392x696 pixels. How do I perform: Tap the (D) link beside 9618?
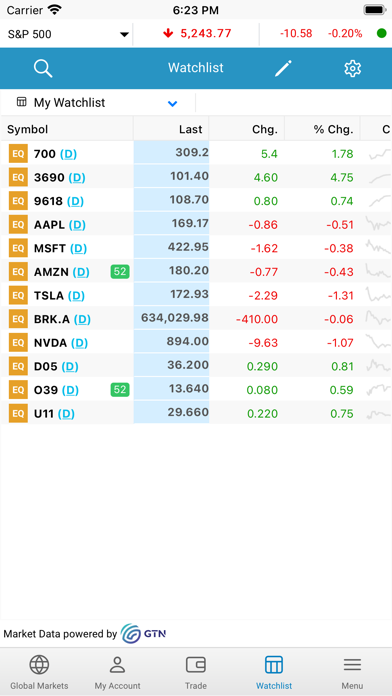pyautogui.click(x=75, y=201)
